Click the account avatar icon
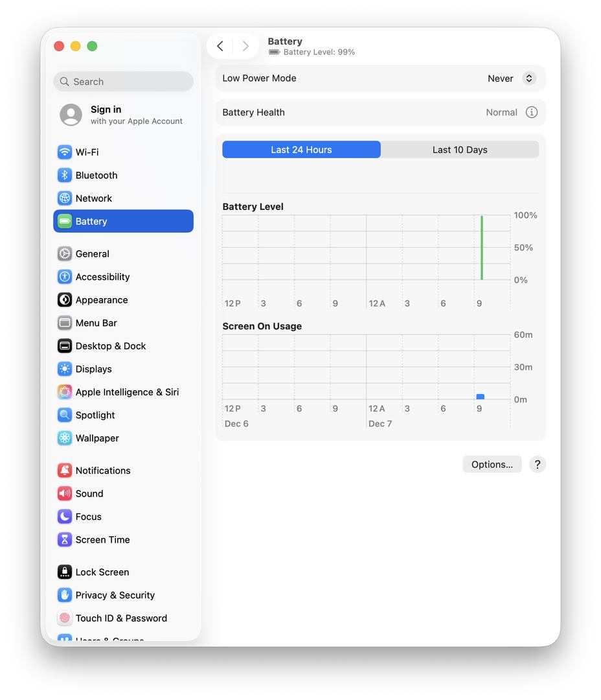 tap(71, 115)
